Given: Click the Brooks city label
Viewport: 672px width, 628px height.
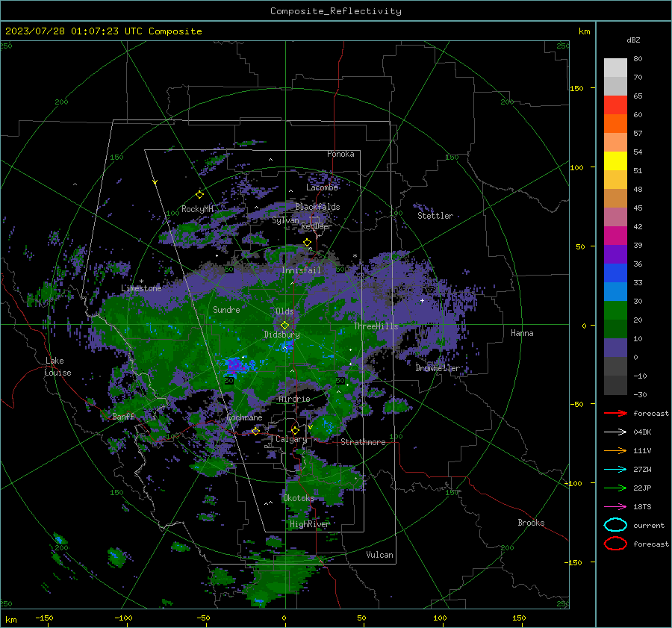Looking at the screenshot, I should pyautogui.click(x=531, y=523).
